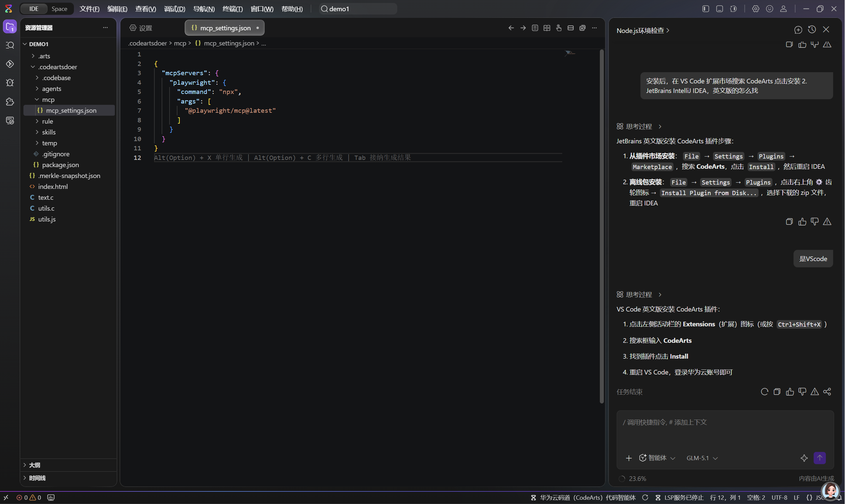Switch to the 设置 tab
This screenshot has height=504, width=845.
click(141, 28)
